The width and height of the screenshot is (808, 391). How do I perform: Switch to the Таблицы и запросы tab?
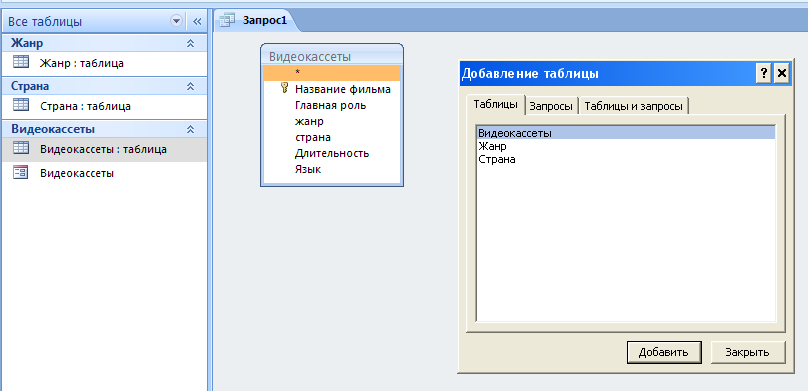634,106
